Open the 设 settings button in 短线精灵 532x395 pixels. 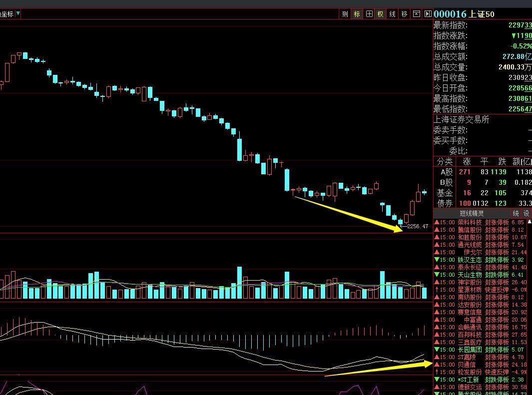pos(526,213)
